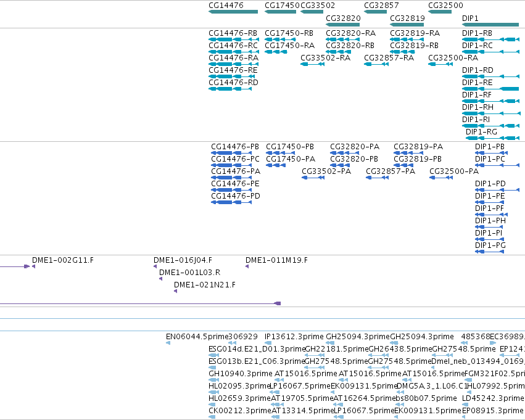The height and width of the screenshot is (420, 525).
Task: Select the DIP1-RD transcript label
Action: 477,70
